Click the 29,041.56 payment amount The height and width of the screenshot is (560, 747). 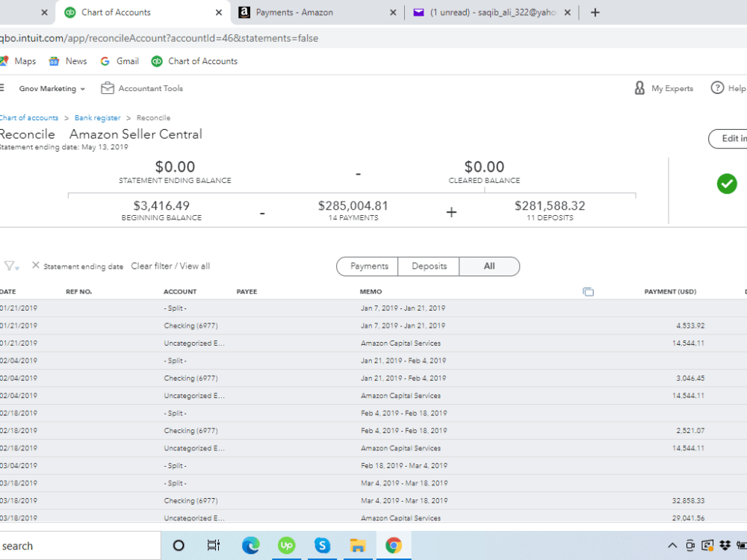coord(688,517)
